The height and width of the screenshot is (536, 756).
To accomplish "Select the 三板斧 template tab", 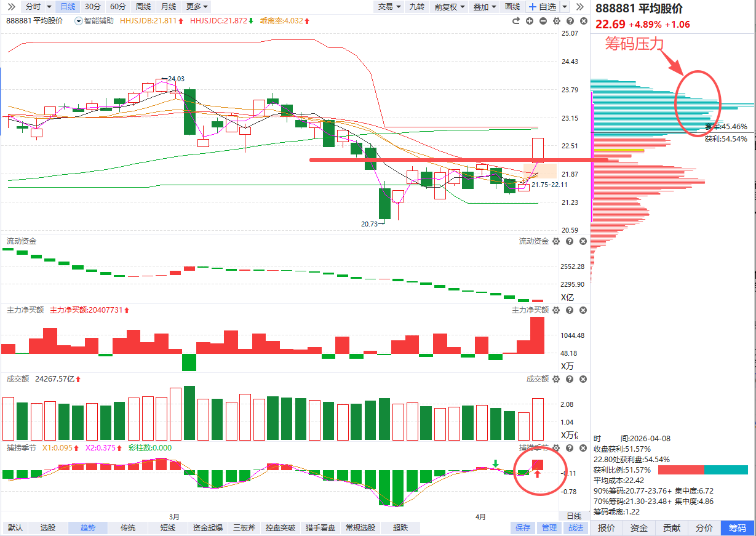I will pyautogui.click(x=244, y=528).
